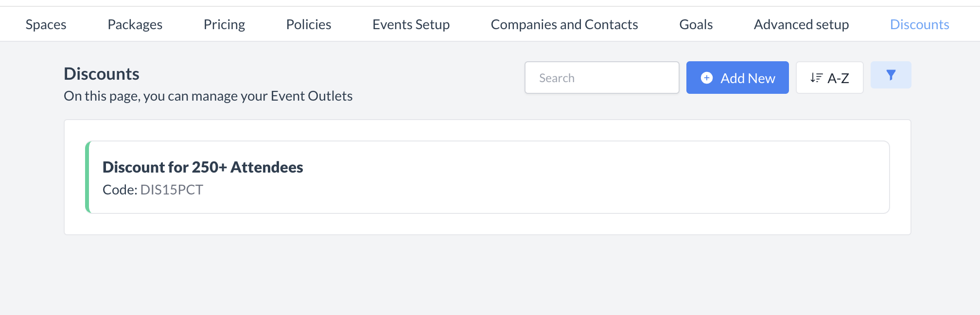This screenshot has width=980, height=315.
Task: Open the Companies and Contacts tab
Action: 564,24
